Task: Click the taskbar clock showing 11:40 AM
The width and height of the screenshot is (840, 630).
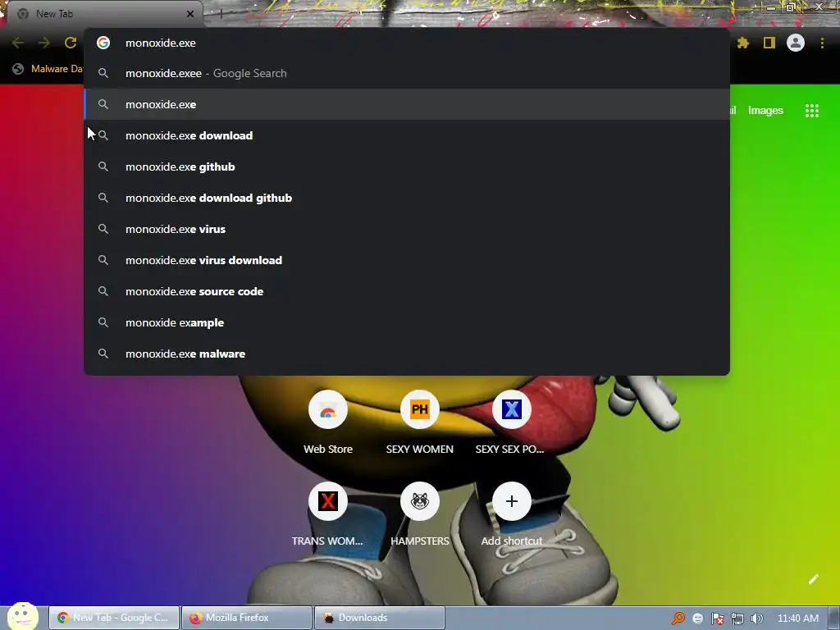Action: click(x=797, y=619)
